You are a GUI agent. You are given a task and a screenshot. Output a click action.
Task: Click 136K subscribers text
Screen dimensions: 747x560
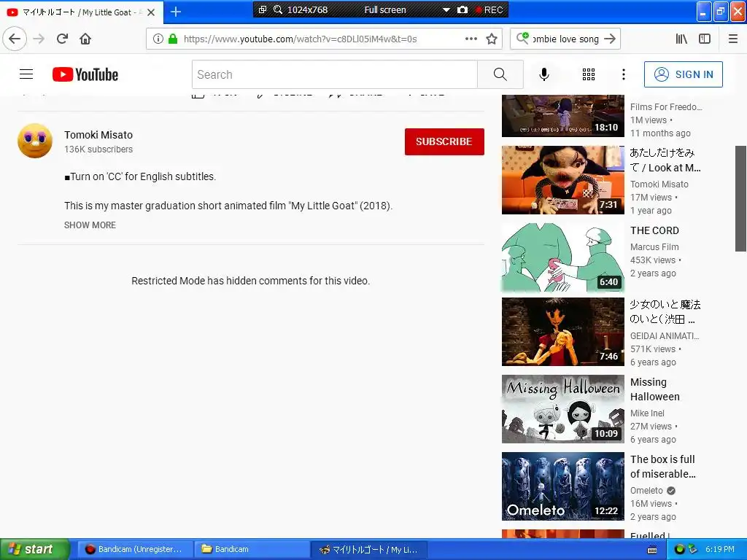point(98,149)
